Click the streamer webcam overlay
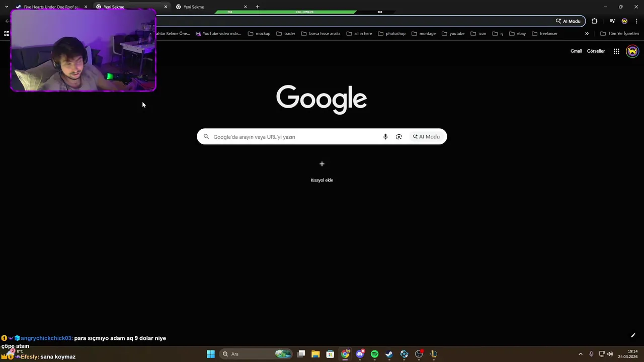 (x=83, y=50)
